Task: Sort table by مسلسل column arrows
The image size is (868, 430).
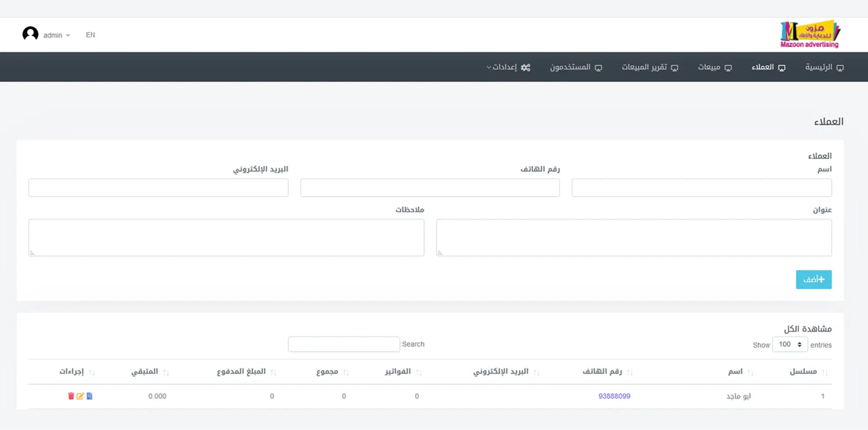Action: coord(825,372)
